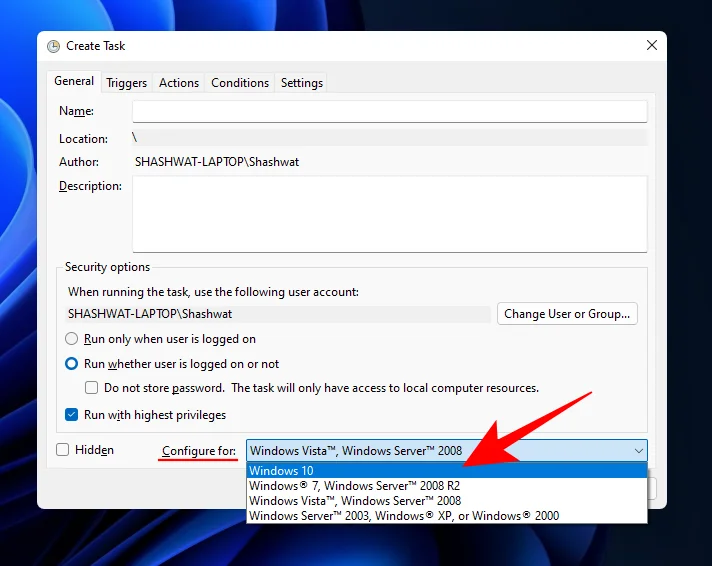Open the Triggers tab

[126, 83]
